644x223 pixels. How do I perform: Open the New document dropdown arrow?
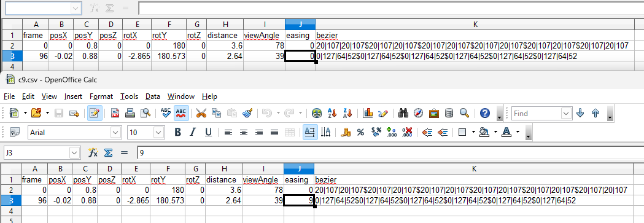click(x=25, y=113)
